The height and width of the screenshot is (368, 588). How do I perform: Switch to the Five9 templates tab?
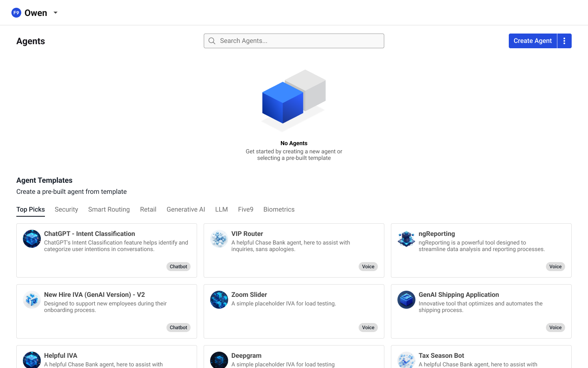point(246,209)
